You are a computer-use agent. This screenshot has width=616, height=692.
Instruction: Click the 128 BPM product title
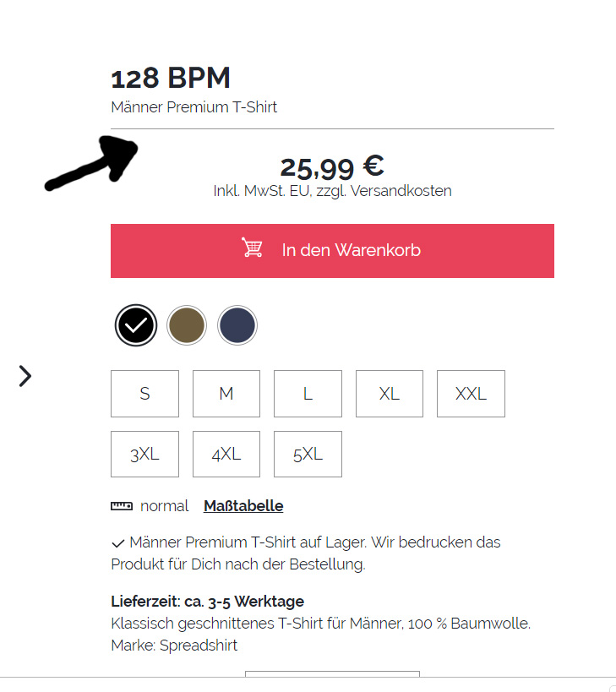point(171,79)
